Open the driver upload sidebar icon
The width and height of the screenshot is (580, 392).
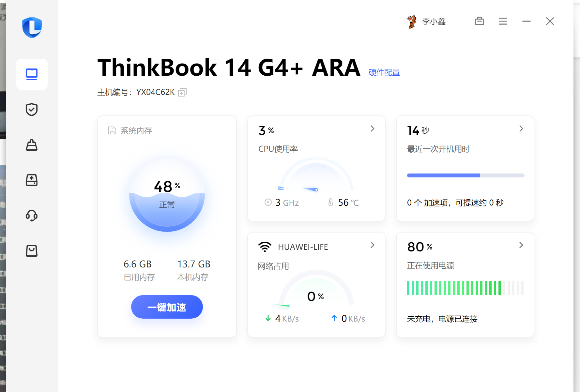tap(32, 180)
